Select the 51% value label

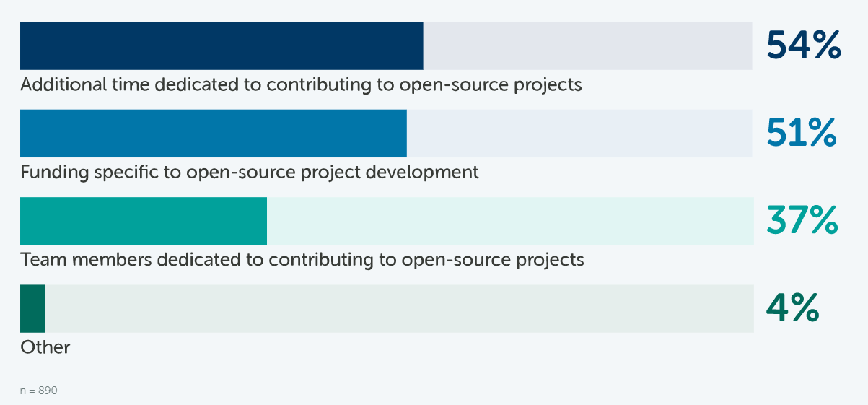coord(801,134)
